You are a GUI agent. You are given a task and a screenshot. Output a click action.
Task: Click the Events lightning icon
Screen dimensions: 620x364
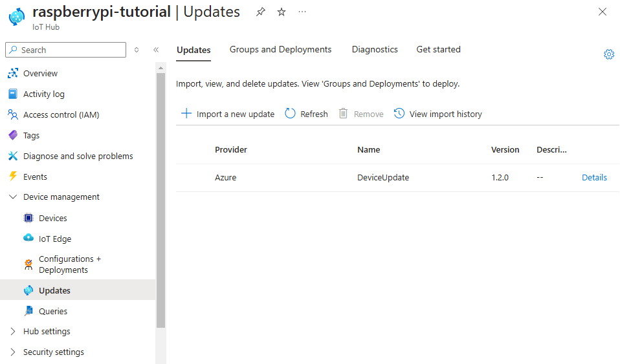13,177
